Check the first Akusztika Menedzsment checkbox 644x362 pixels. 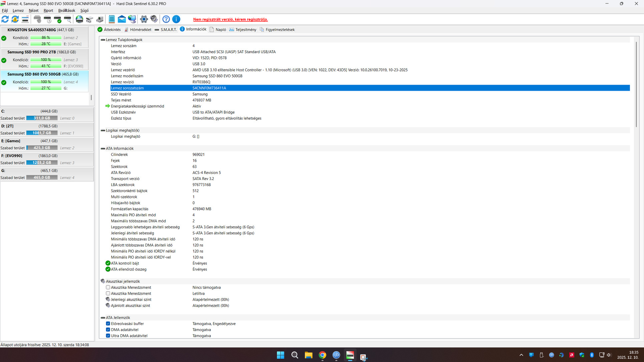108,287
